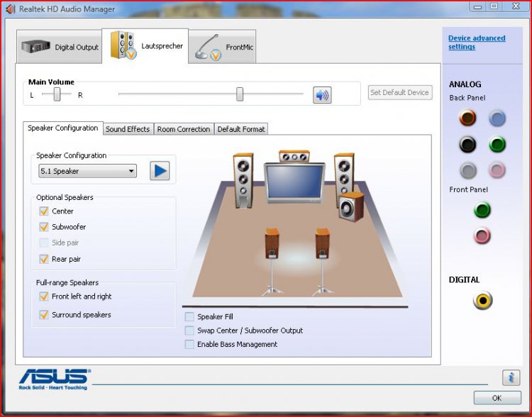Click the TV screen in room diagram
Viewport: 532px width, 417px height.
point(294,182)
